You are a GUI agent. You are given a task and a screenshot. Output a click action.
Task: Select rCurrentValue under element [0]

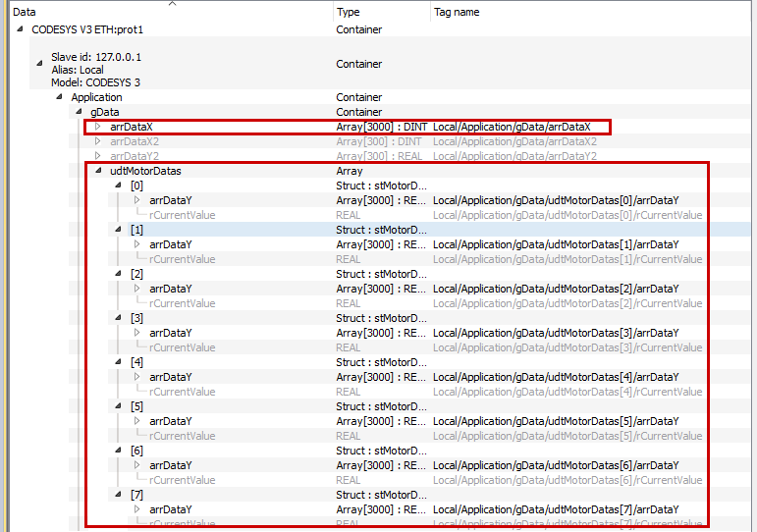182,215
